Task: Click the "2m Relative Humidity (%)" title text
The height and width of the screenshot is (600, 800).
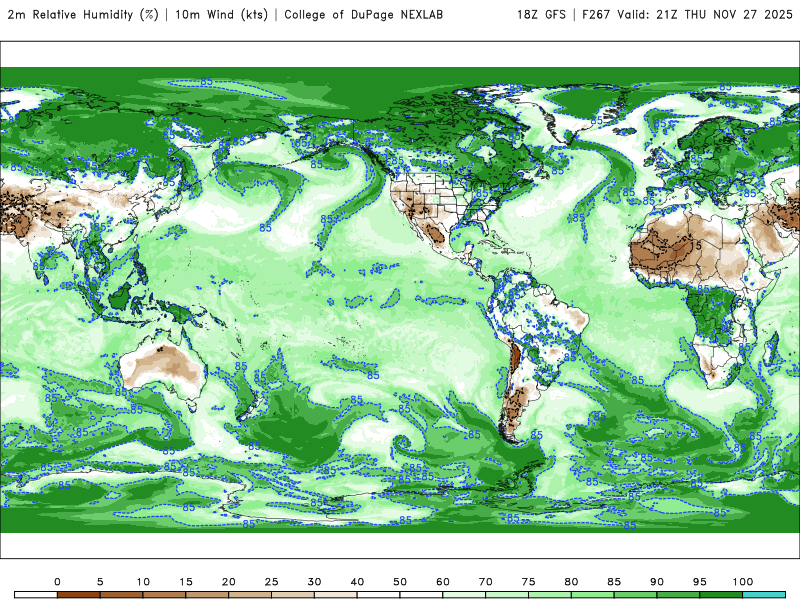Action: (x=83, y=14)
